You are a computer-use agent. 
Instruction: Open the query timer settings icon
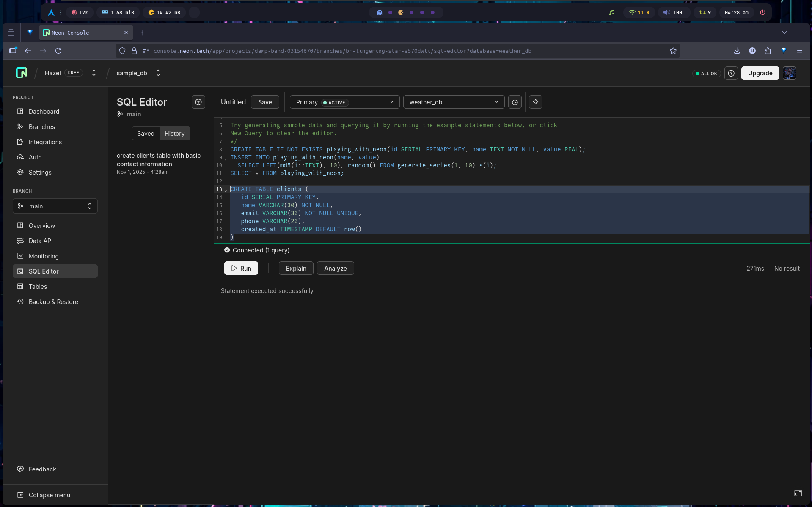point(515,102)
